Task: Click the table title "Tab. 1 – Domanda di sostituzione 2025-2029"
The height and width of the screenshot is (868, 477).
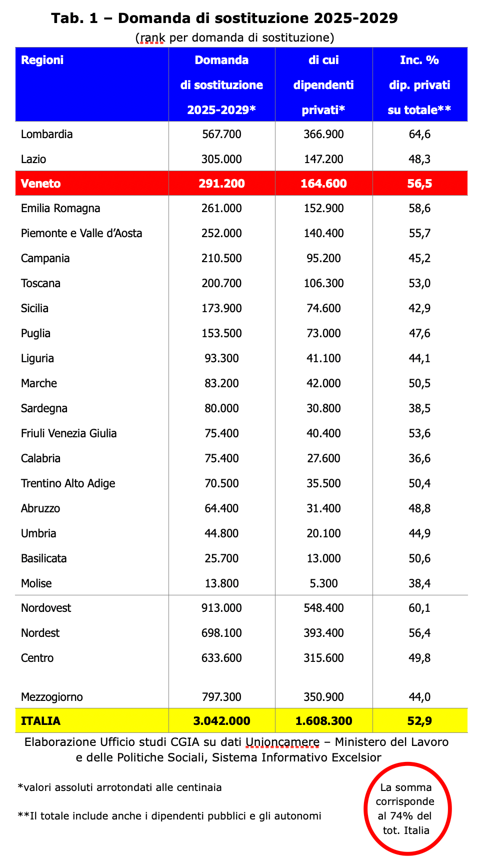Action: (224, 19)
